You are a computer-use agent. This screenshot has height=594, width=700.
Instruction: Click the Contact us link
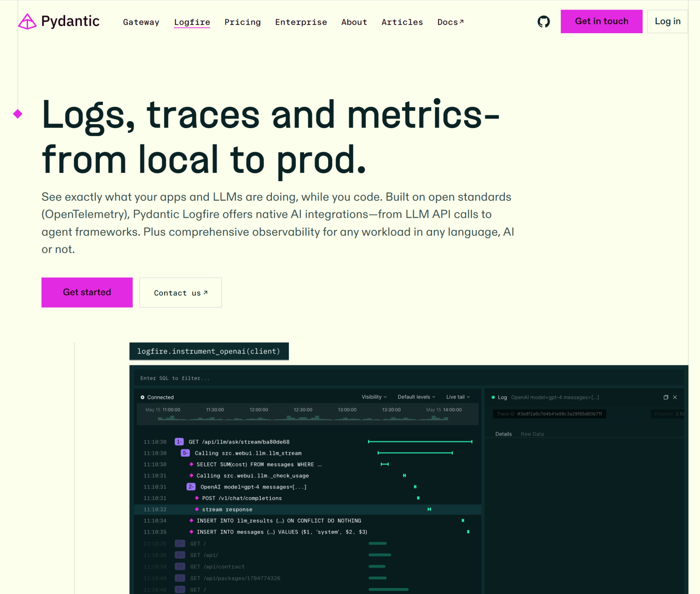point(180,293)
